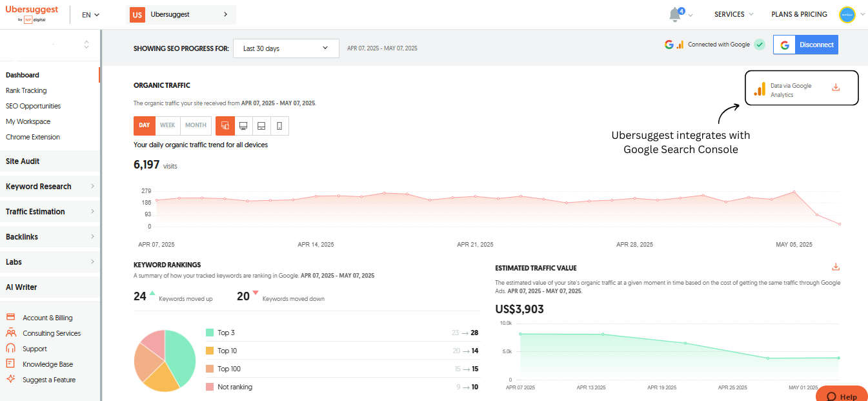868x401 pixels.
Task: Open the user profile avatar
Action: [x=847, y=14]
